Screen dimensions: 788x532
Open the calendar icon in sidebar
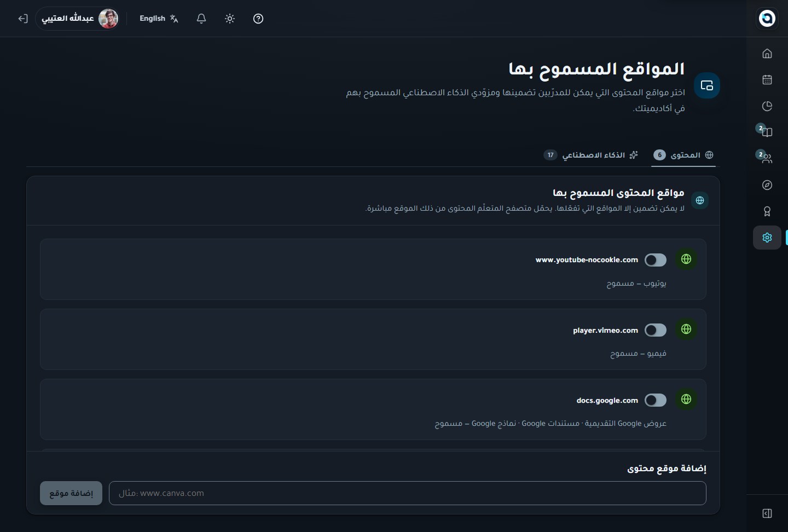pos(767,80)
